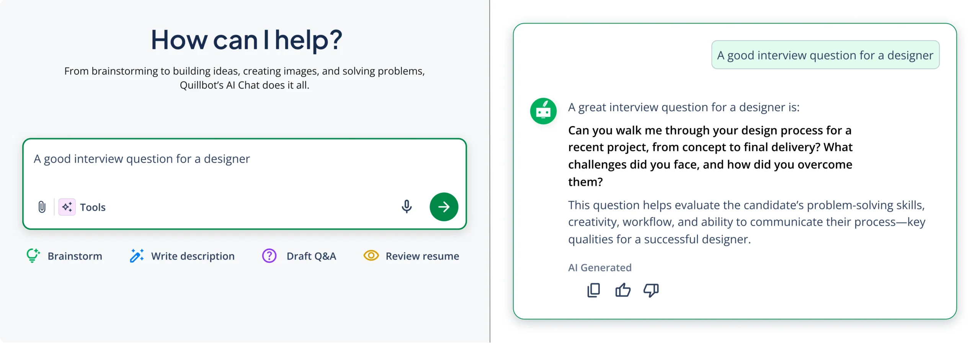Image resolution: width=980 pixels, height=343 pixels.
Task: Copy the AI response with copy icon
Action: tap(593, 290)
